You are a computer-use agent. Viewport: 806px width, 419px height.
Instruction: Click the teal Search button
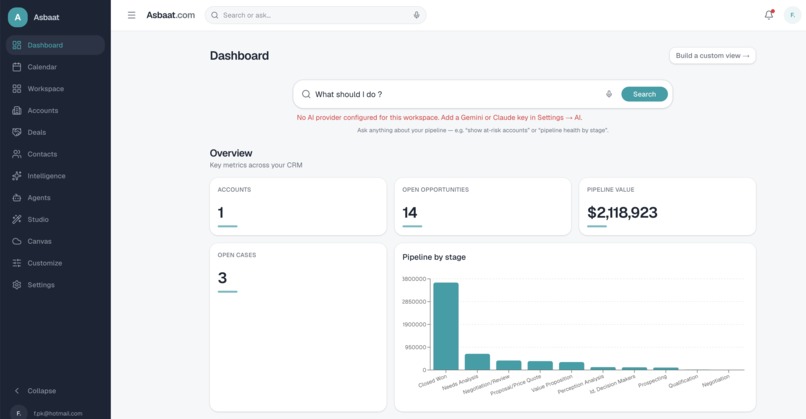click(x=644, y=94)
